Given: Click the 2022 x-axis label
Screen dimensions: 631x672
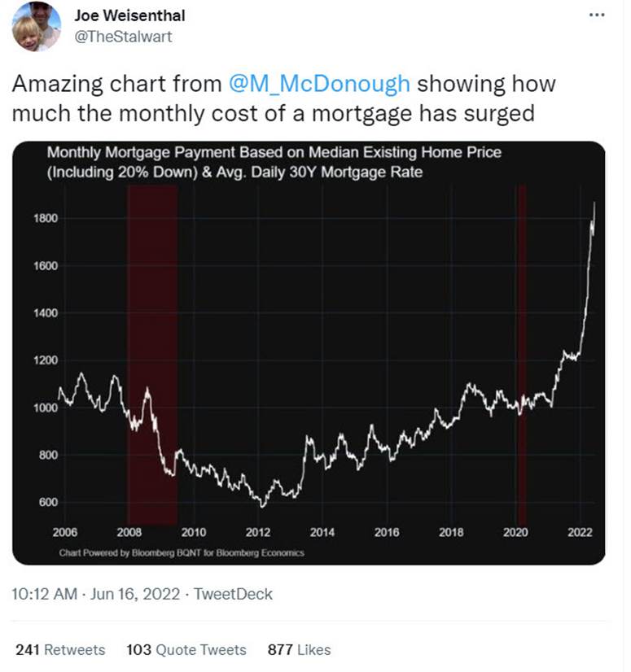Looking at the screenshot, I should tap(581, 532).
